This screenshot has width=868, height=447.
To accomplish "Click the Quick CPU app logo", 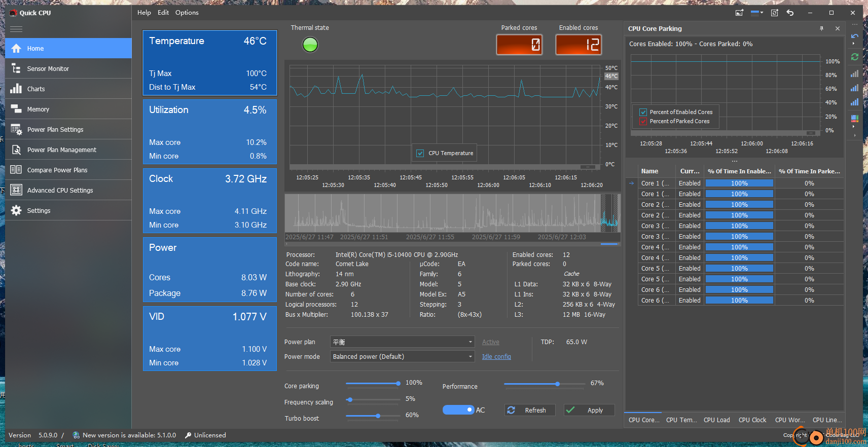I will coord(13,13).
